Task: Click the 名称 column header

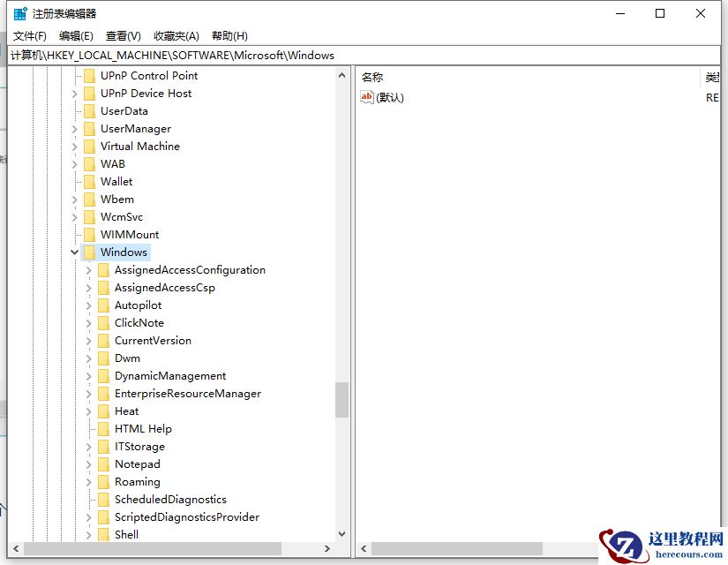Action: tap(372, 77)
